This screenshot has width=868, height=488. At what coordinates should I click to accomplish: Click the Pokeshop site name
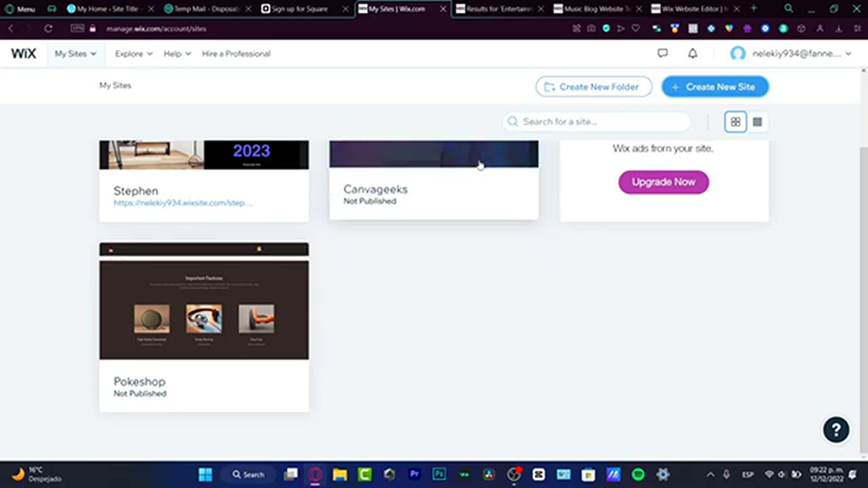point(139,381)
